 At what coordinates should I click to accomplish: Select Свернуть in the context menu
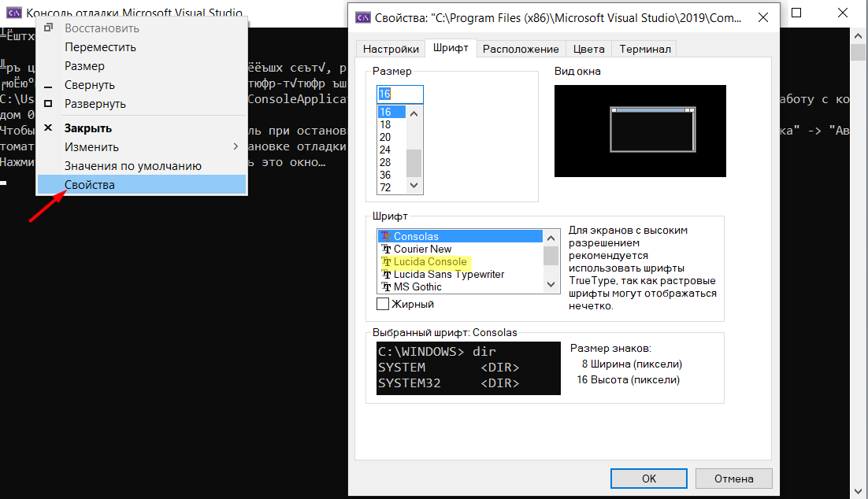tap(142, 85)
